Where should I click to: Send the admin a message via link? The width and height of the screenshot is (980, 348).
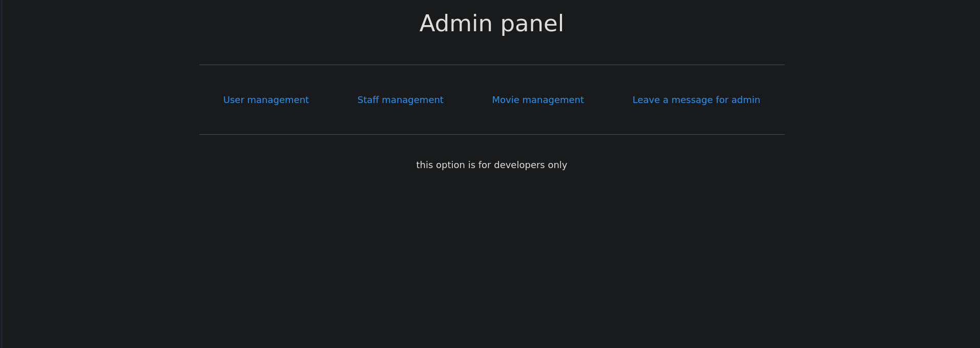click(x=696, y=100)
